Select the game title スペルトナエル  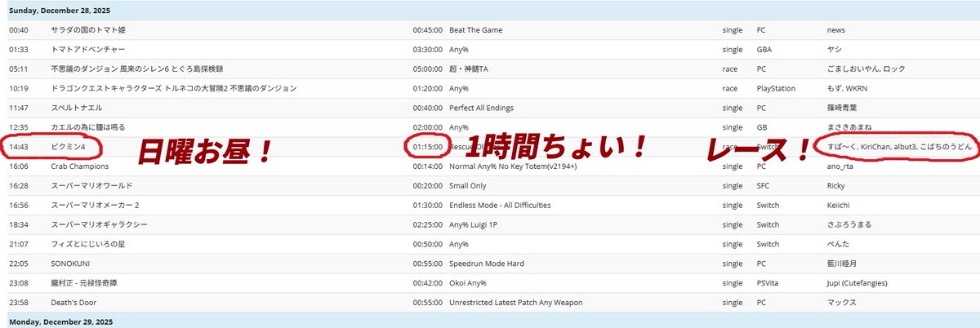tap(77, 108)
